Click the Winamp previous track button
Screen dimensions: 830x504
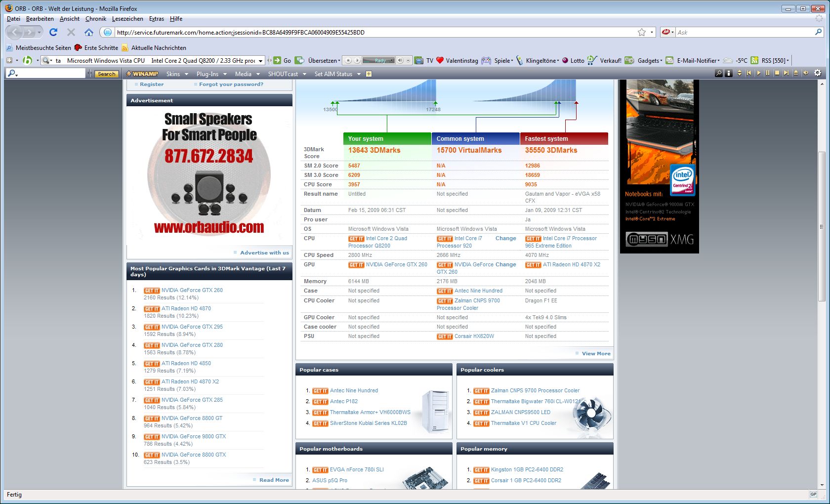point(748,73)
